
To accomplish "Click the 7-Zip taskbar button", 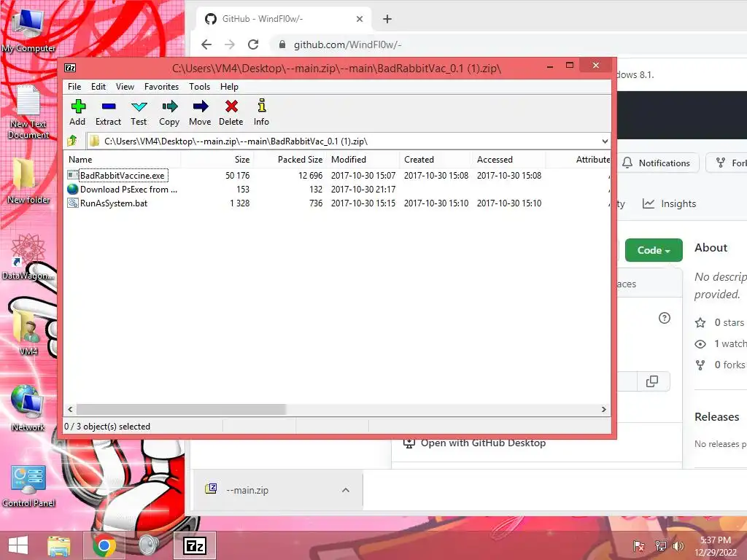I will click(194, 545).
